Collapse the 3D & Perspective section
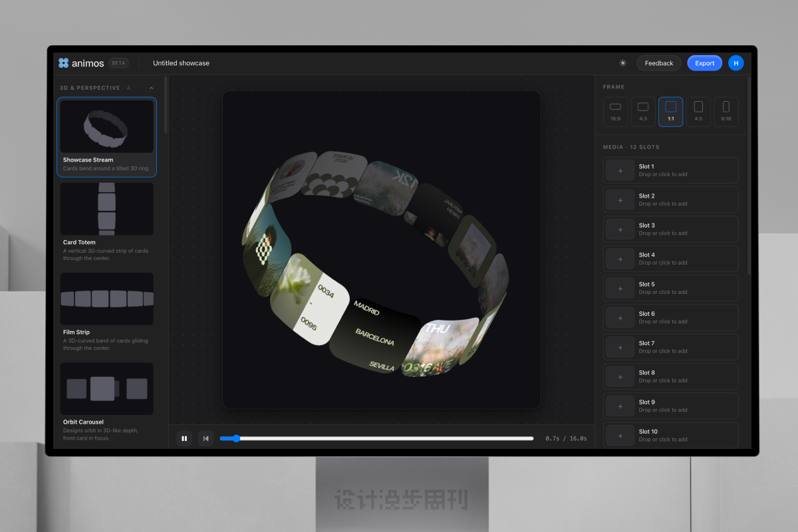This screenshot has height=532, width=798. tap(152, 88)
